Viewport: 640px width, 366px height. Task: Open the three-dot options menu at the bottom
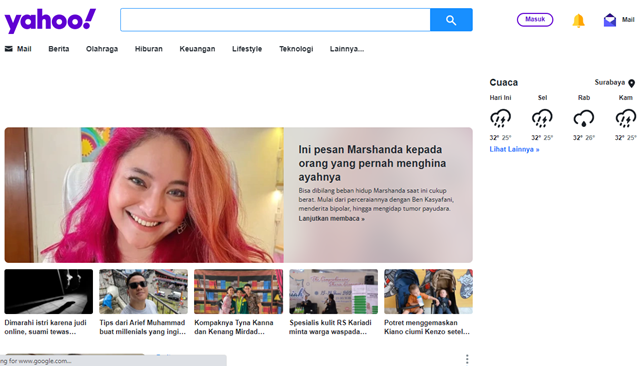click(x=467, y=359)
